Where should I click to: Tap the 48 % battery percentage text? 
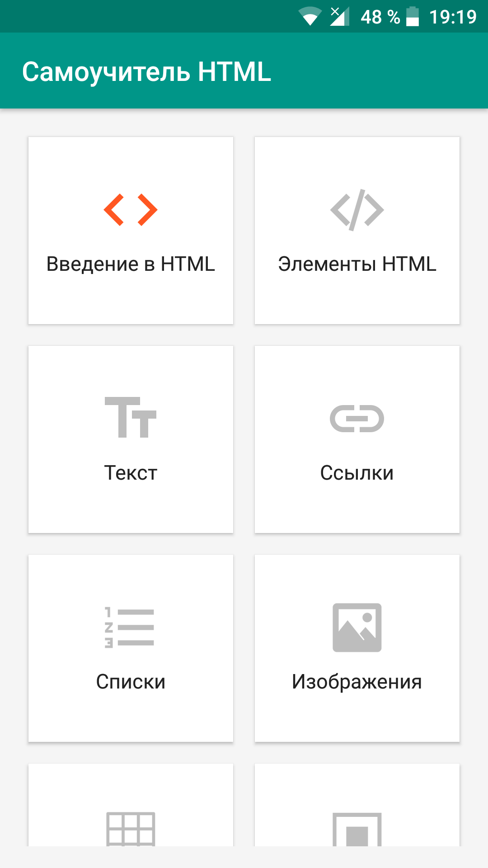point(380,17)
